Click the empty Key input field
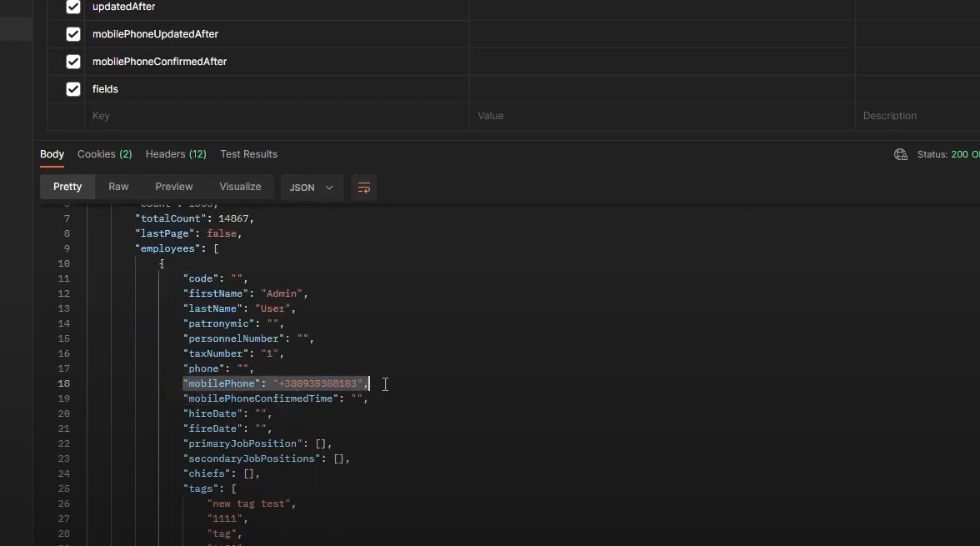 point(277,117)
